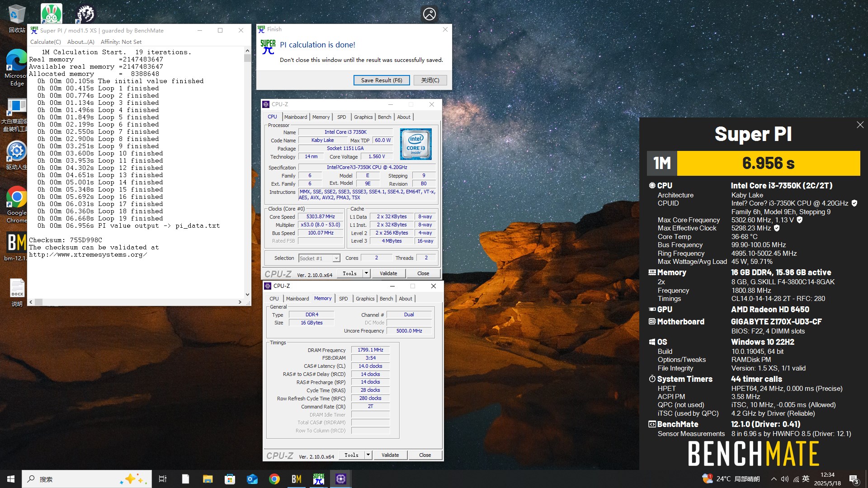Click the Super PI scroll-down arrow
The width and height of the screenshot is (868, 488).
click(247, 295)
